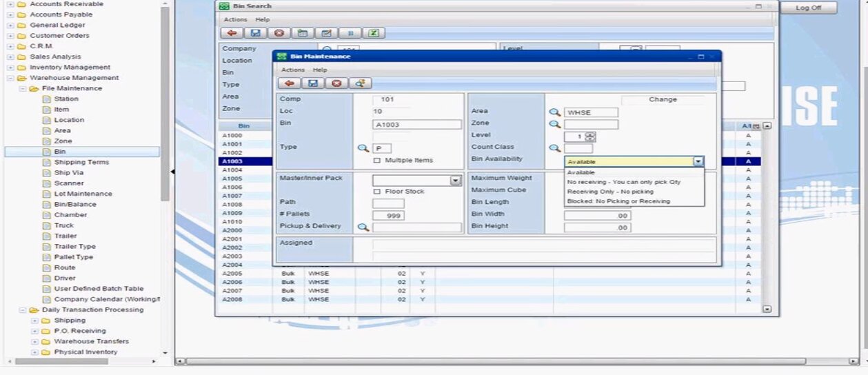Viewport: 868px width, 375px height.
Task: Check the Floor Stock checkbox
Action: (x=377, y=192)
